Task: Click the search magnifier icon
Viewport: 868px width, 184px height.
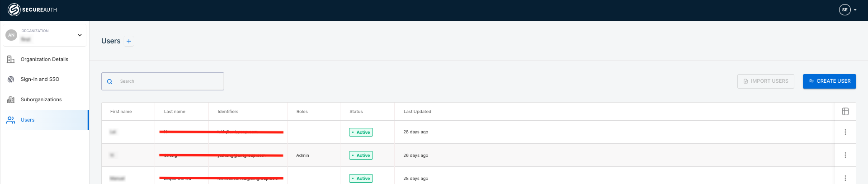Action: tap(109, 82)
